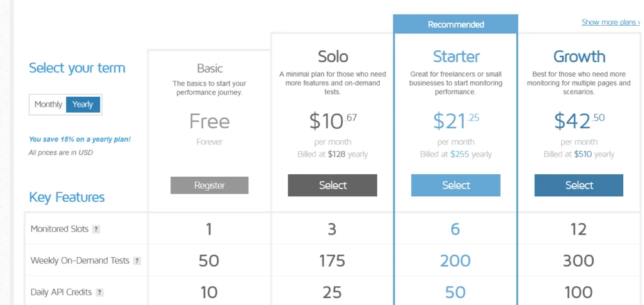Click the Weekly On-Demand Tests help icon
The image size is (644, 305).
click(136, 261)
